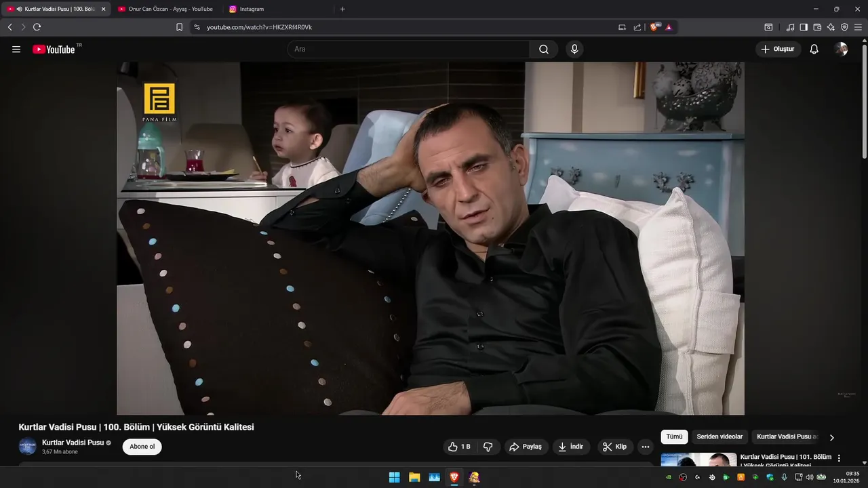Open Brave VPN shield icon
The height and width of the screenshot is (488, 868).
[x=844, y=27]
